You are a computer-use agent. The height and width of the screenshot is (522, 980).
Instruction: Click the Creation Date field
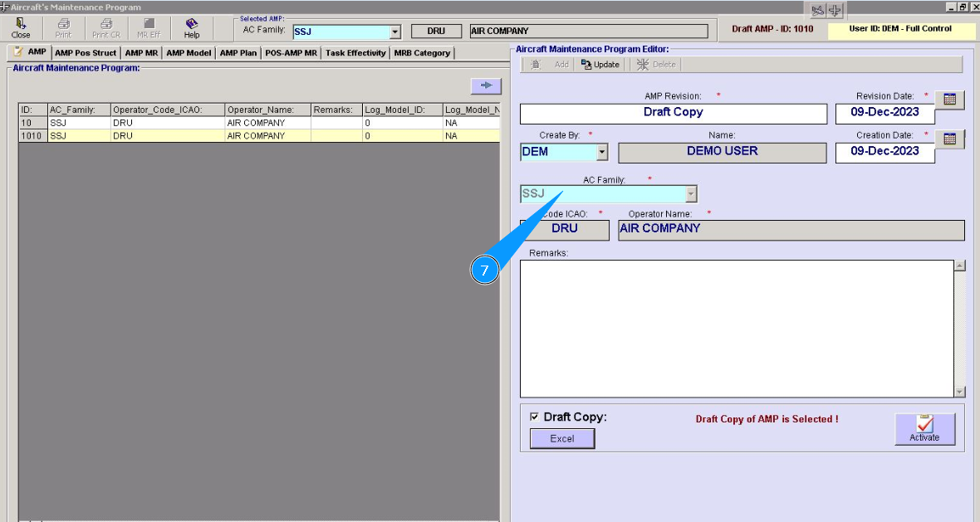885,153
